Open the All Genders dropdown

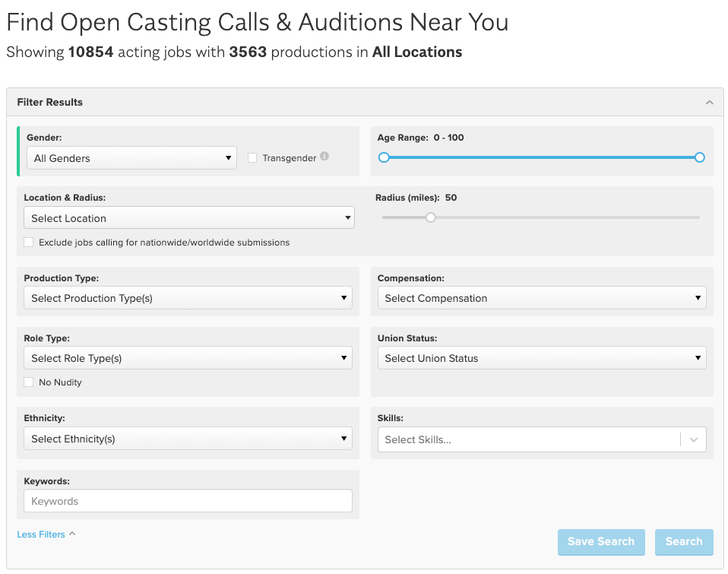coord(131,158)
